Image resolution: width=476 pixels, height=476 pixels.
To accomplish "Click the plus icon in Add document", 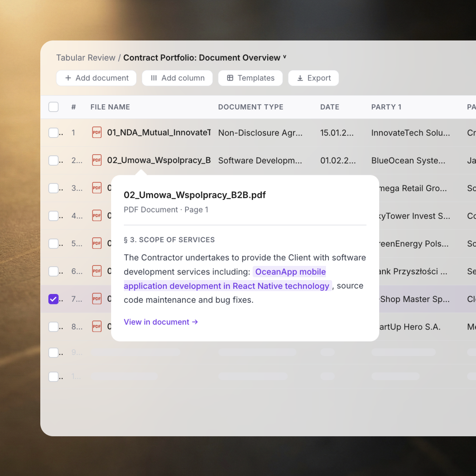I will 68,78.
